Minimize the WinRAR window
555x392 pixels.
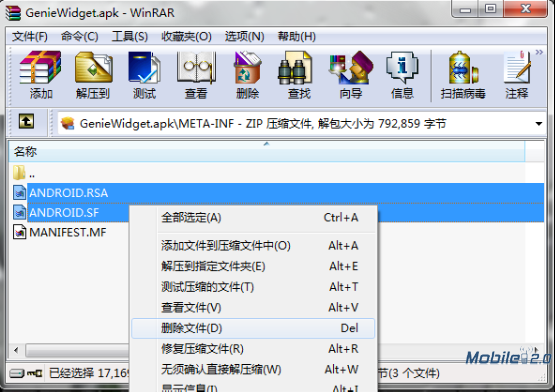465,9
